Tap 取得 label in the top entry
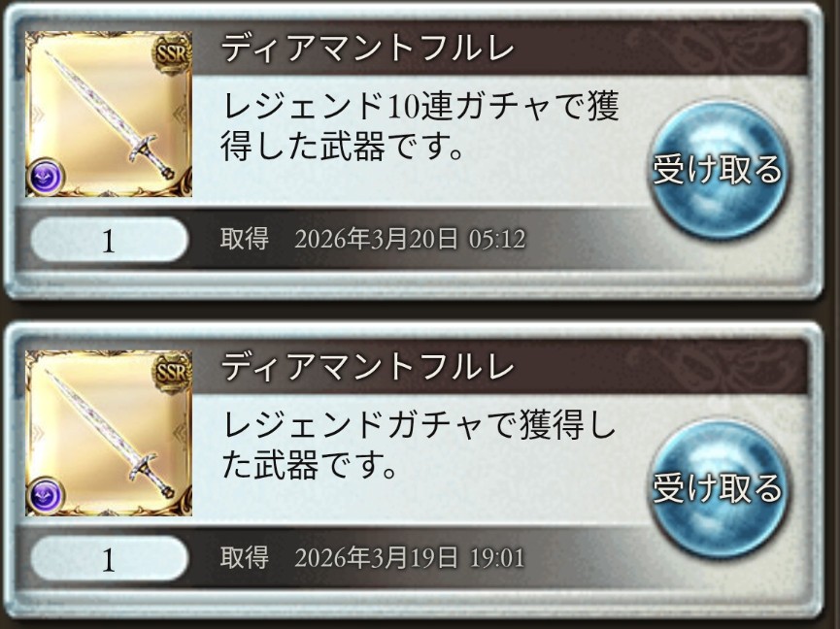Viewport: 840px width, 629px height. (x=245, y=239)
